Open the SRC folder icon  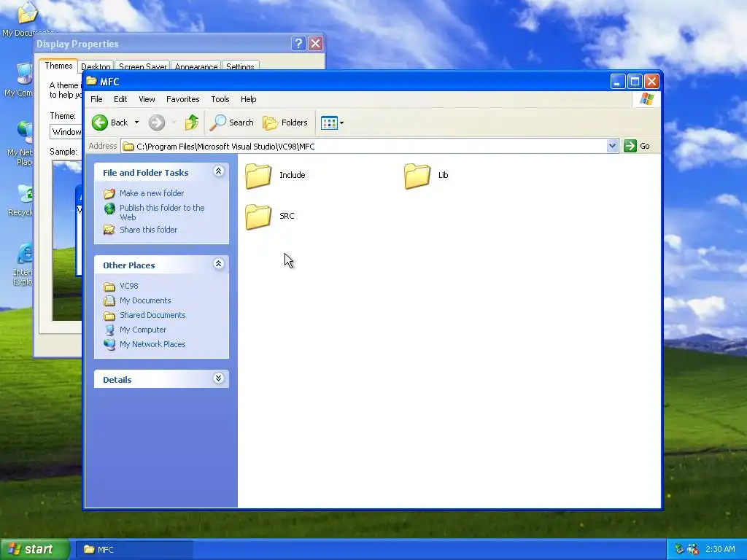tap(258, 217)
